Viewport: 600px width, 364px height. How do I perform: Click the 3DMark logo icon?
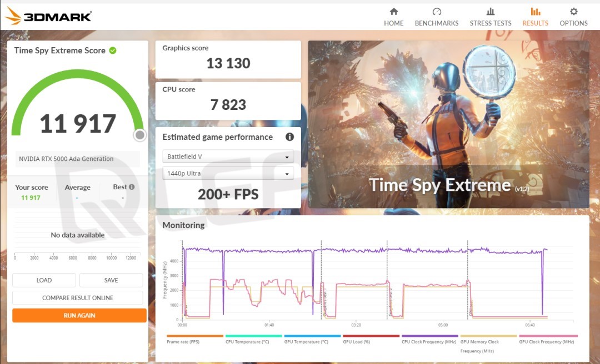(x=14, y=16)
